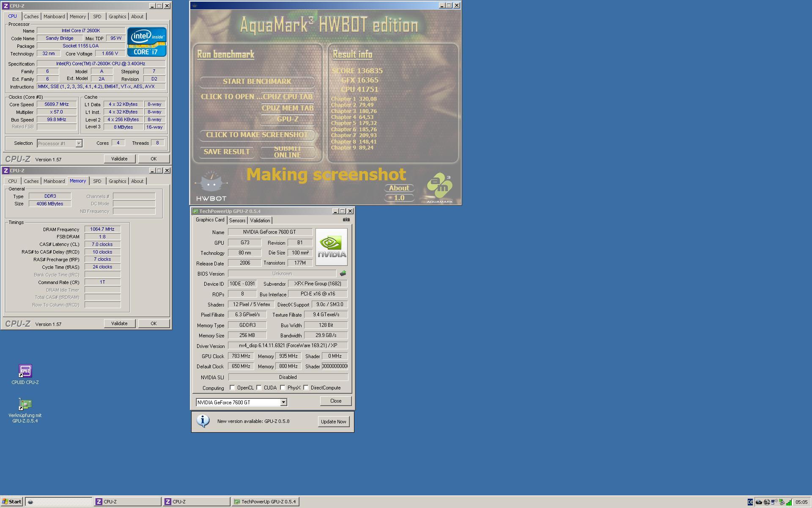
Task: Click the GPU-Z button in AquaMark
Action: click(288, 119)
